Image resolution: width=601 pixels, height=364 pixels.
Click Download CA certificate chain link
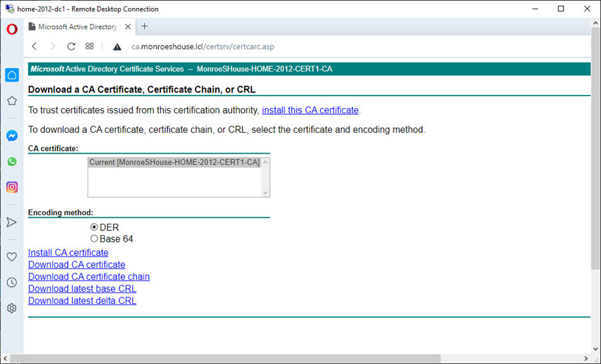pos(89,277)
